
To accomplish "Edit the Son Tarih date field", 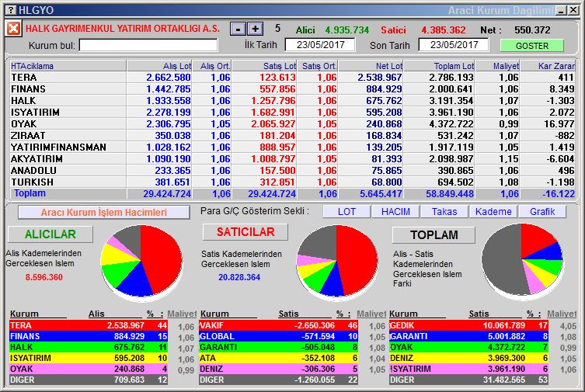I will (454, 45).
